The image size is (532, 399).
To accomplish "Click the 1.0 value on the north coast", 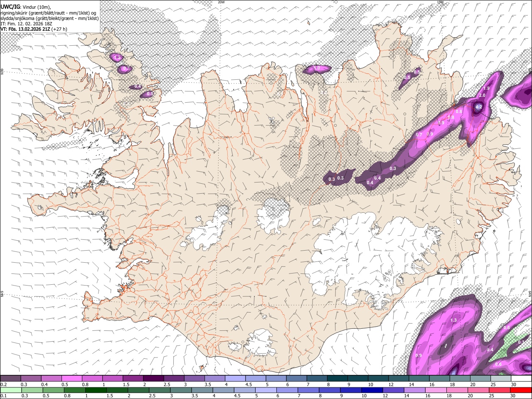I will pos(317,68).
